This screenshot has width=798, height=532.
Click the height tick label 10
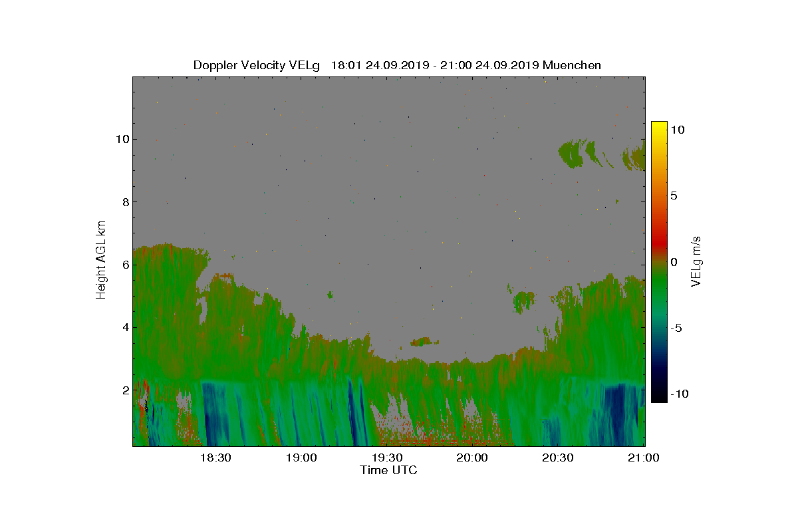click(x=122, y=139)
